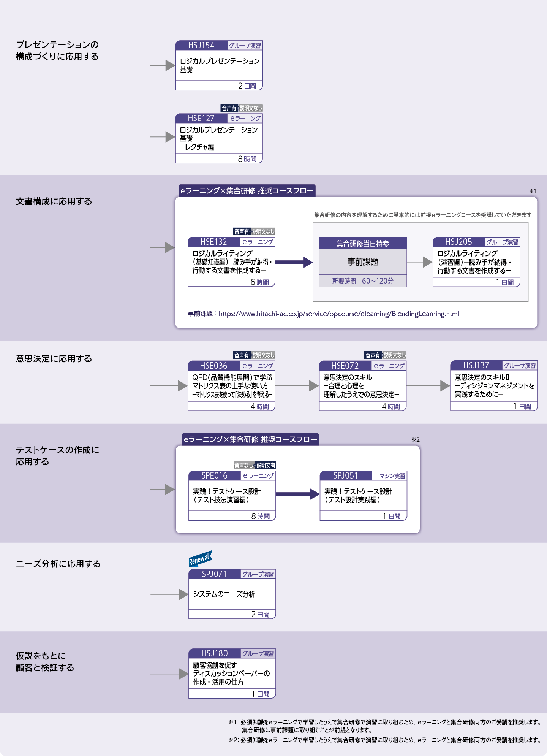This screenshot has width=547, height=756.
Task: Click the ※1 footnote explanation text
Action: tap(384, 726)
